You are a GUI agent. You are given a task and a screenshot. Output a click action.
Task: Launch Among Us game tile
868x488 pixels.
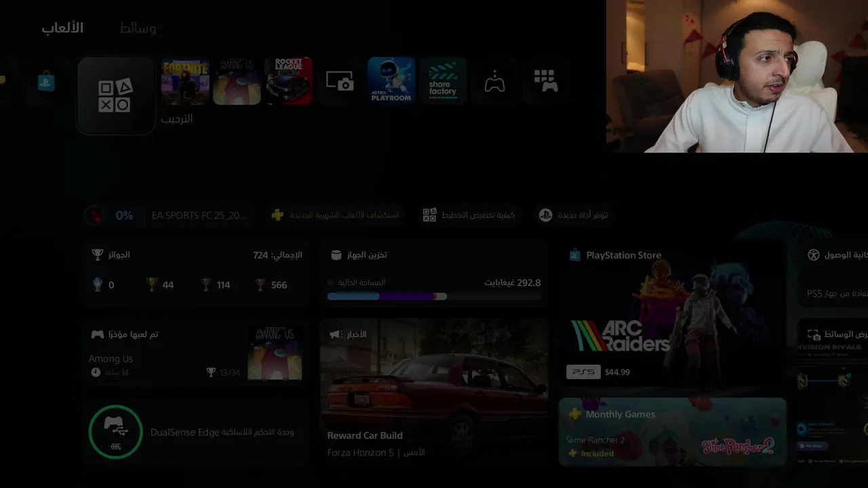pyautogui.click(x=237, y=81)
